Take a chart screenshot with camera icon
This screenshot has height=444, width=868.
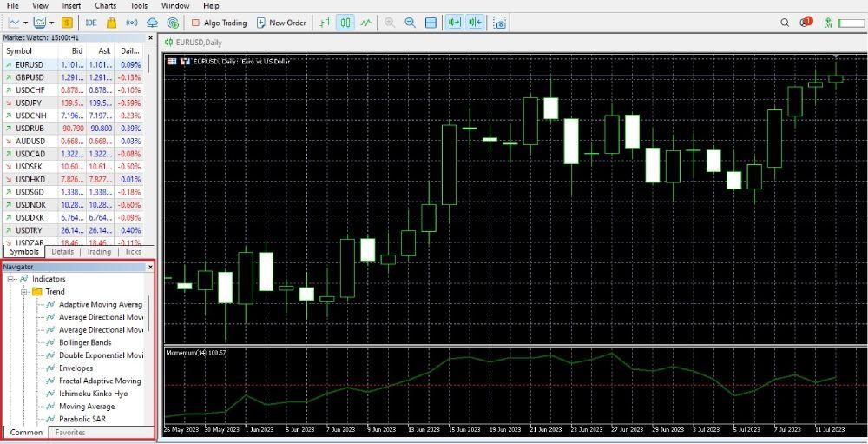tap(500, 23)
